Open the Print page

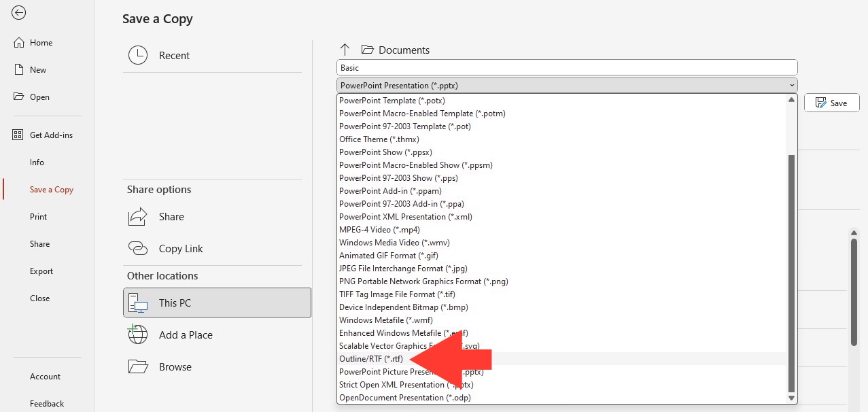[x=38, y=217]
